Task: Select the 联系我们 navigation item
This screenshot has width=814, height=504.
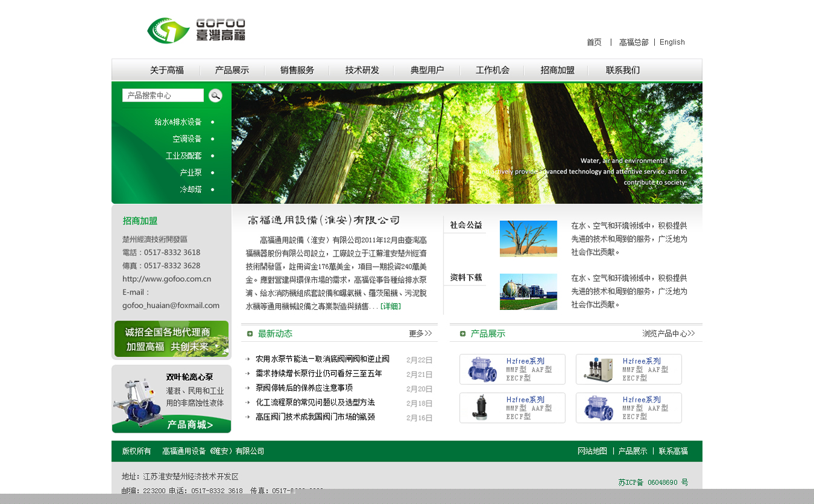Action: (622, 70)
